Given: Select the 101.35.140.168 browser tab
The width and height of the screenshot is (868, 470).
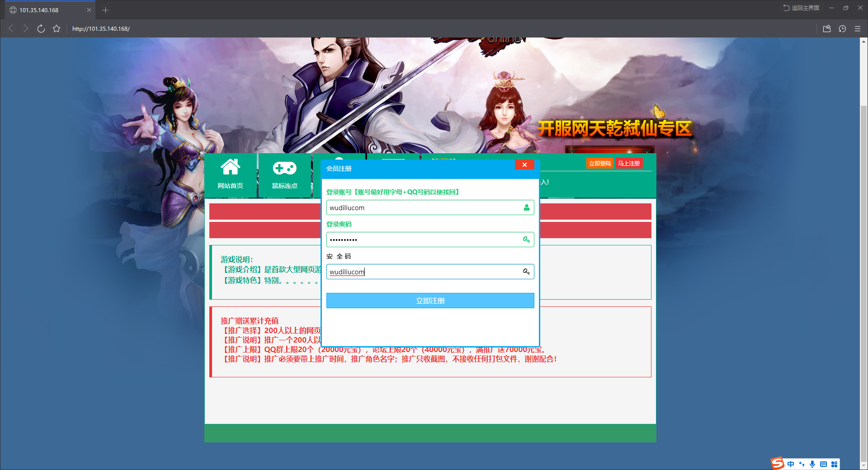Looking at the screenshot, I should (50, 10).
